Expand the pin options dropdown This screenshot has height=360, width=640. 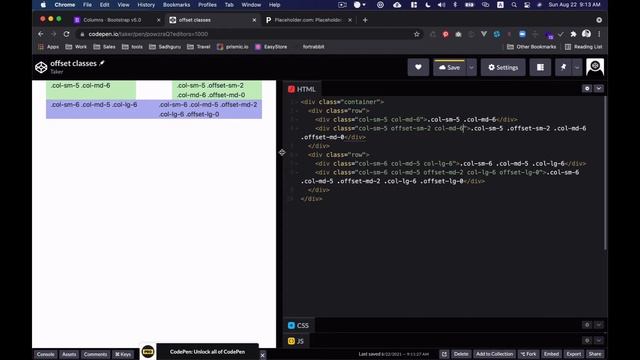point(577,67)
